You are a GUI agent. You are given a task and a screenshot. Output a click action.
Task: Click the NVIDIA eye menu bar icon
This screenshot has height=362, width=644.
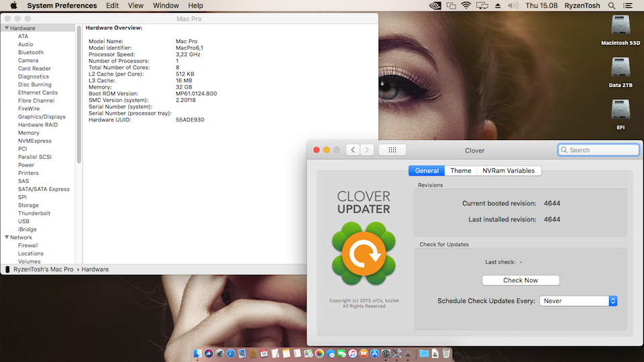[x=435, y=6]
